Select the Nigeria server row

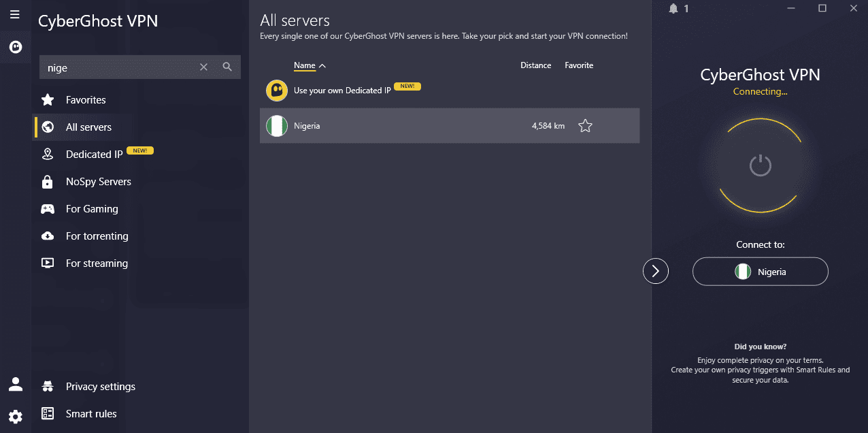(x=408, y=126)
